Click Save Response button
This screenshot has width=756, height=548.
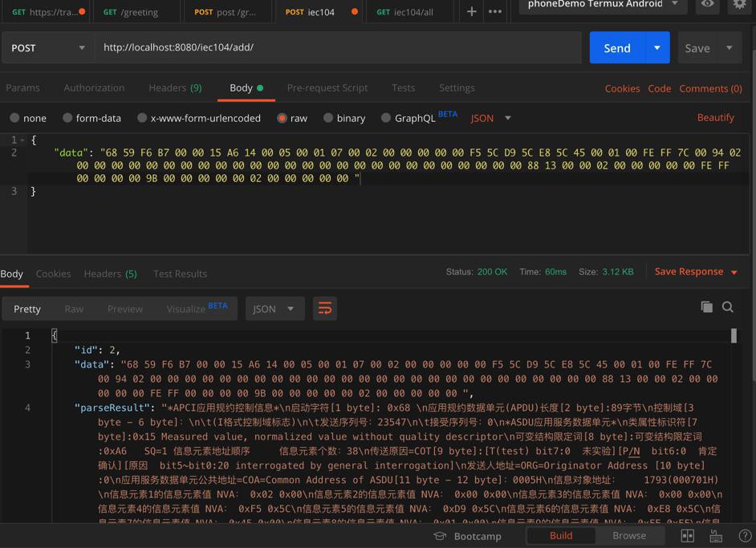689,272
